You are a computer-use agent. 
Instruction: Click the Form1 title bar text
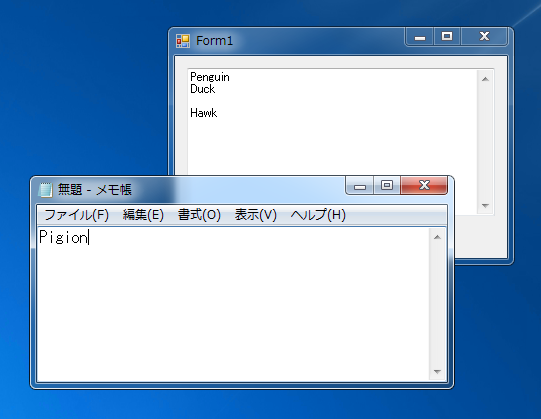[x=214, y=41]
